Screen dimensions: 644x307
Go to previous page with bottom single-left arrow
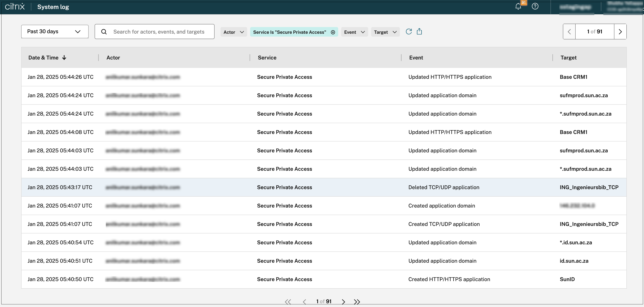(x=304, y=302)
